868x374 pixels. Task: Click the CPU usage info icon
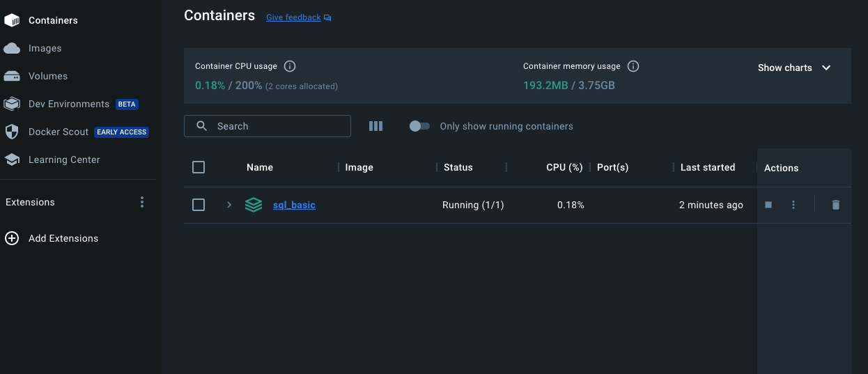click(290, 66)
